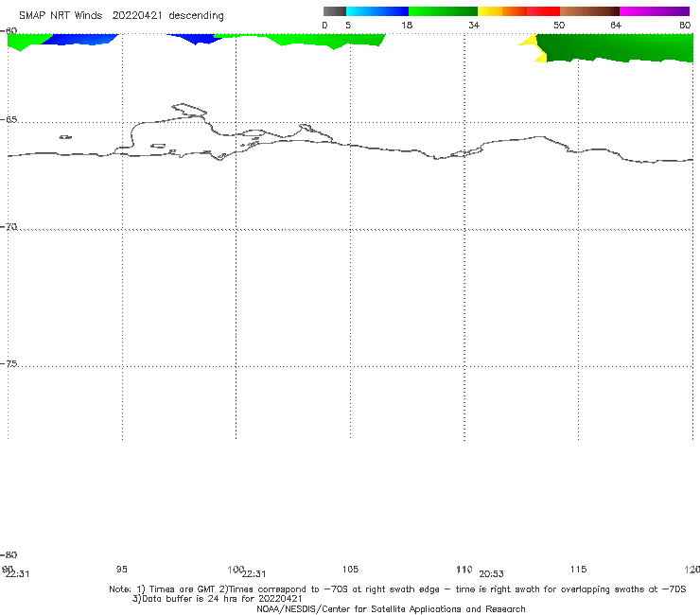Click the color bar label '5'
Image resolution: width=700 pixels, height=615 pixels.
coord(348,26)
